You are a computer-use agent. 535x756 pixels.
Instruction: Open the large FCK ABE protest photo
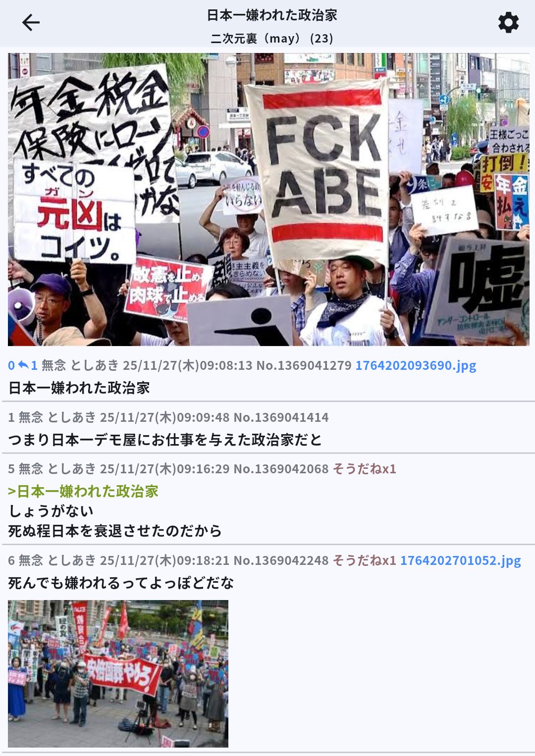pyautogui.click(x=268, y=200)
